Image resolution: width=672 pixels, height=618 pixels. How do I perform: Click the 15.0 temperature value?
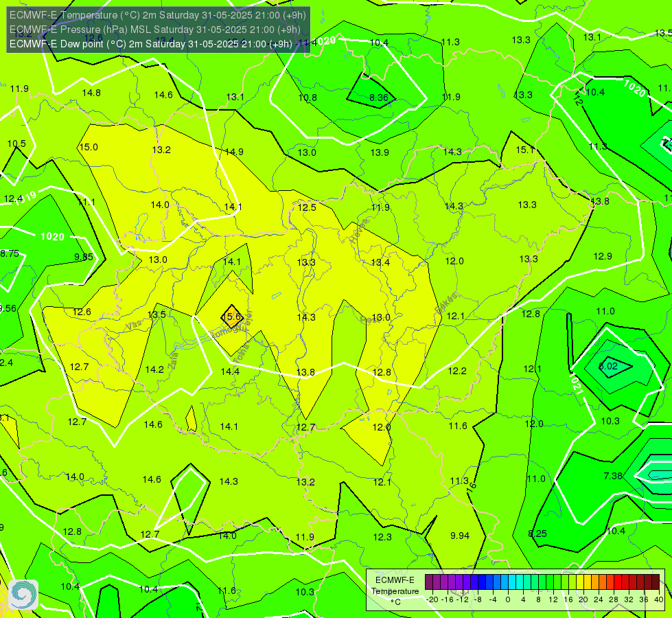(89, 147)
